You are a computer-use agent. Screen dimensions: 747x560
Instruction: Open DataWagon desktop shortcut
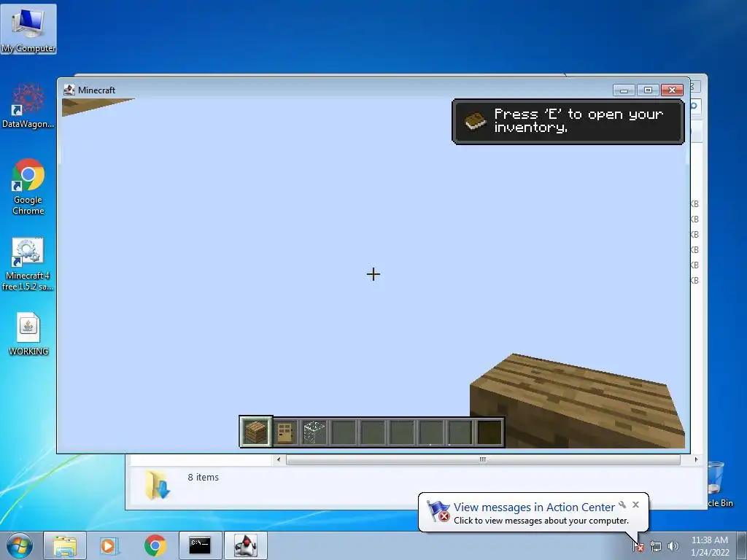(28, 106)
